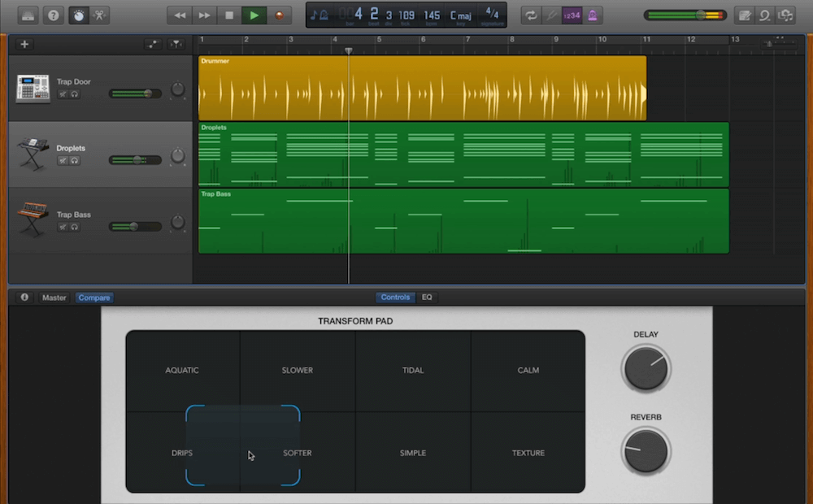Fast forward the playhead
813x504 pixels.
204,15
